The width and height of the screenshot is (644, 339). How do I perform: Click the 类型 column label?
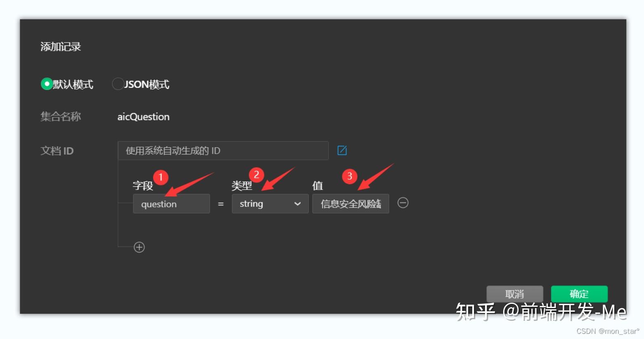241,186
